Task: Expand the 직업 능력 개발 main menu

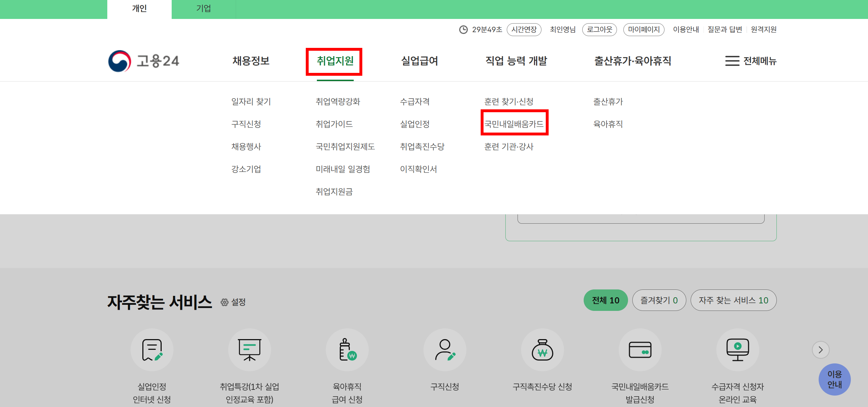Action: tap(516, 61)
